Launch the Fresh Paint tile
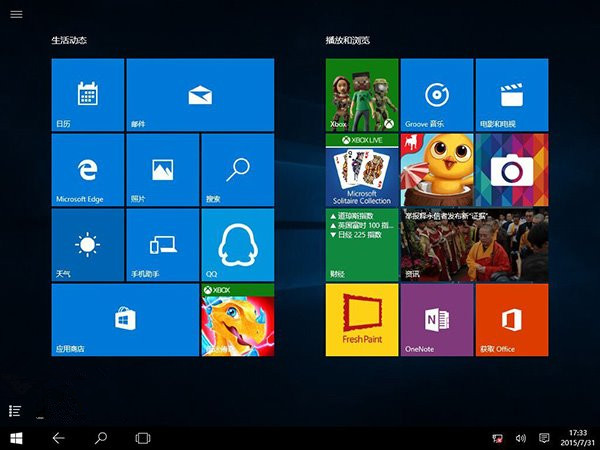 click(x=362, y=320)
